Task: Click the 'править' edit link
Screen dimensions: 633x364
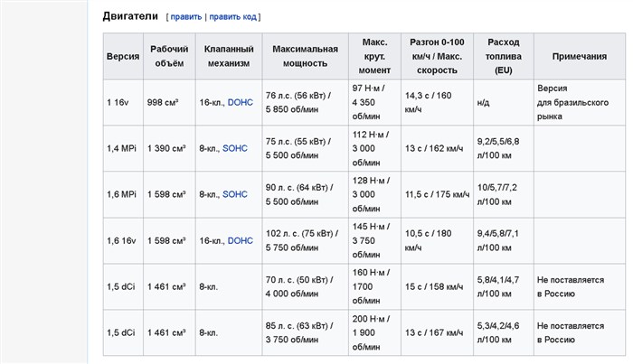Action: [x=185, y=17]
